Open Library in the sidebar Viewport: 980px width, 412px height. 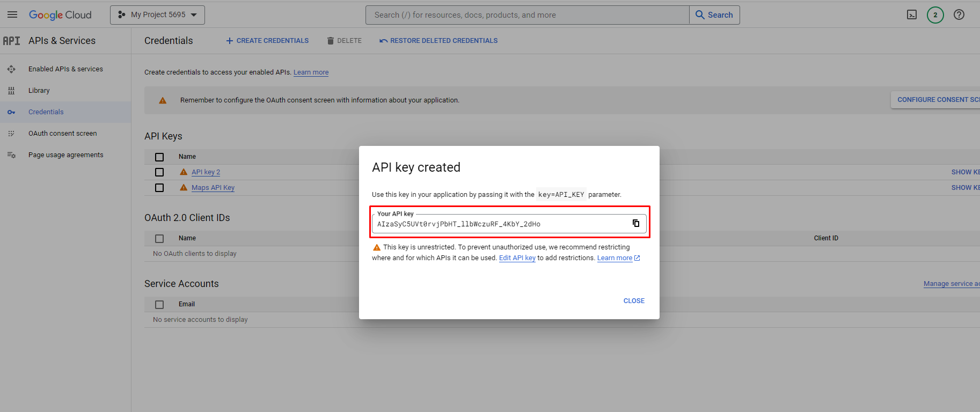[39, 91]
